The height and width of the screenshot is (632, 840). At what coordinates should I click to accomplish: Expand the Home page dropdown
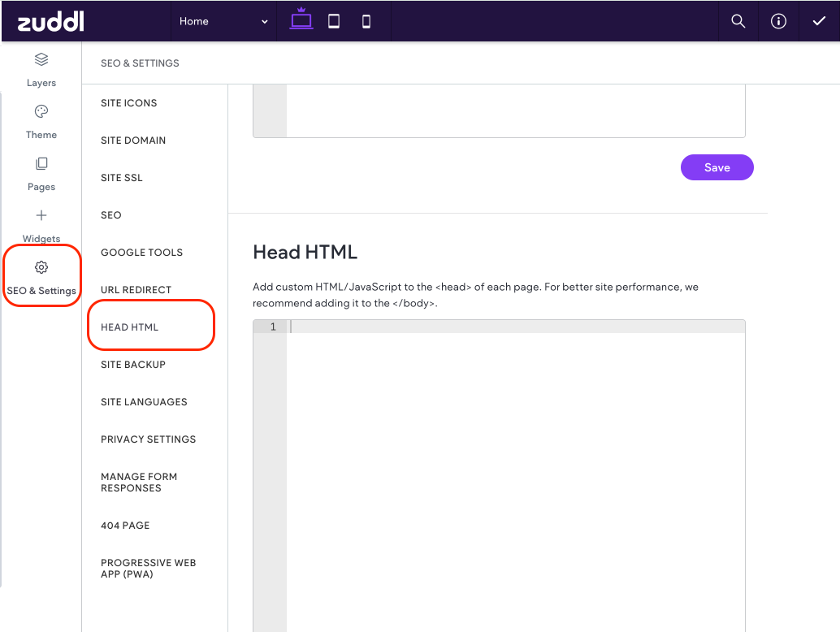[x=224, y=22]
